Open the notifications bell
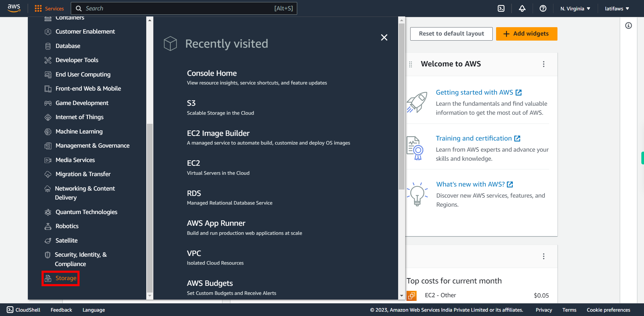The width and height of the screenshot is (644, 316). coord(522,8)
